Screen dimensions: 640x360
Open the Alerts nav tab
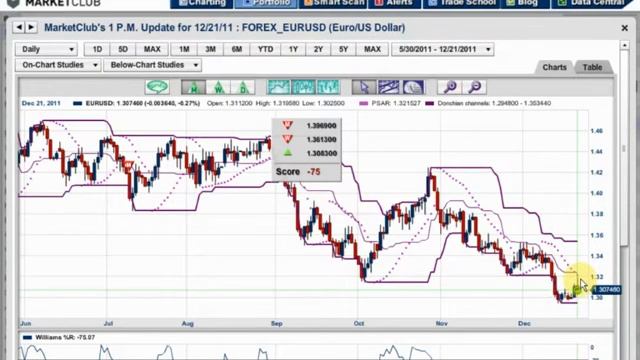click(x=394, y=3)
